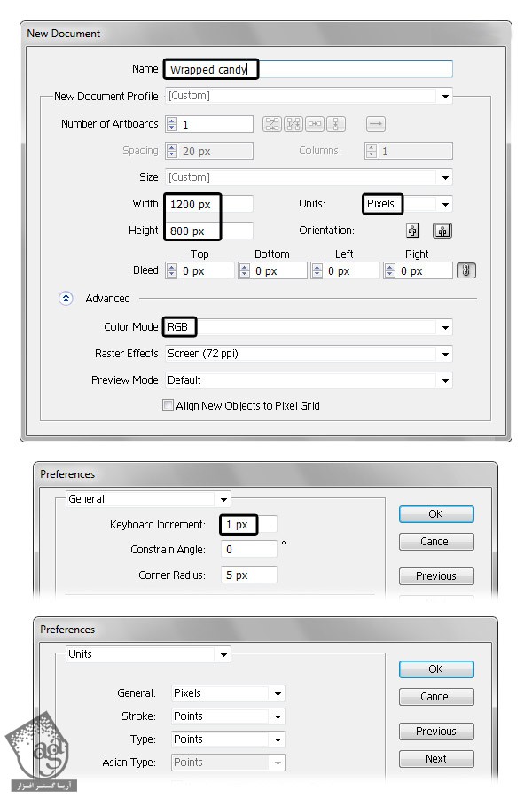This screenshot has width=532, height=798.
Task: Open the Units dropdown showing Pixels
Action: pos(445,204)
